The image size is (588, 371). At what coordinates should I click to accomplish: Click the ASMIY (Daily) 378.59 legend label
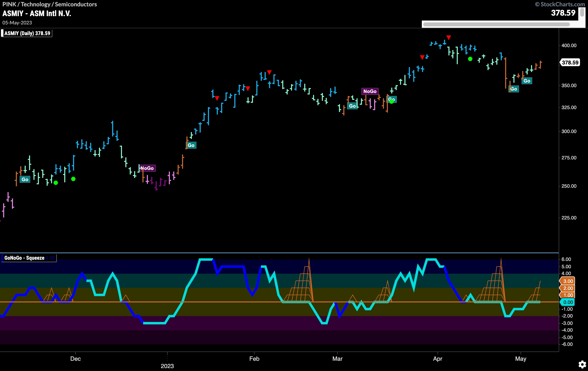tap(27, 33)
